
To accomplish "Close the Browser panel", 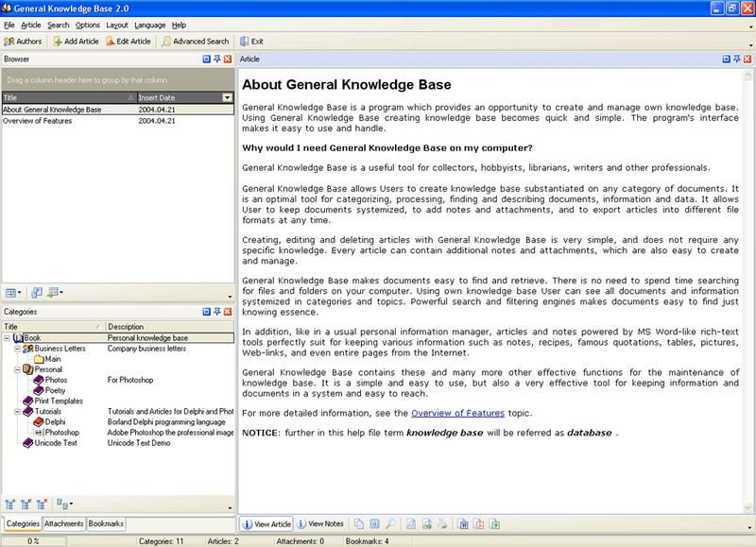I will (228, 59).
